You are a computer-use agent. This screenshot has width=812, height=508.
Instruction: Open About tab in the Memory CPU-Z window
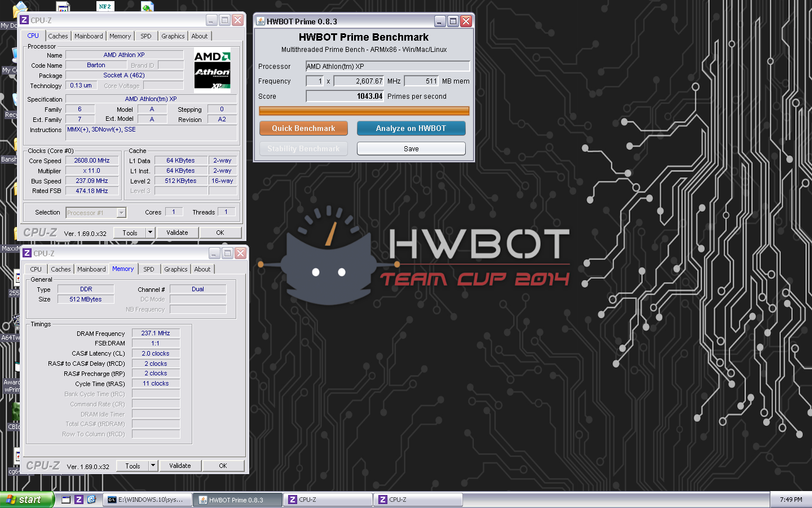point(202,269)
